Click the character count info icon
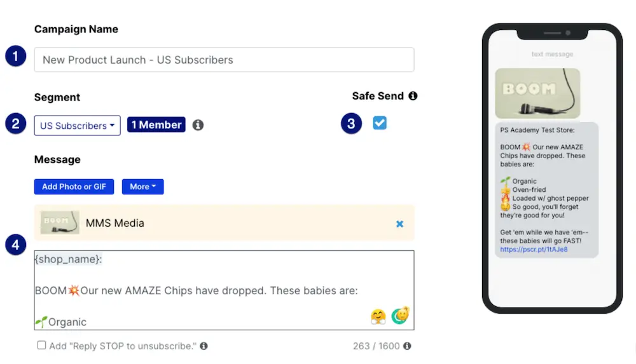The image size is (636, 364). click(x=407, y=346)
